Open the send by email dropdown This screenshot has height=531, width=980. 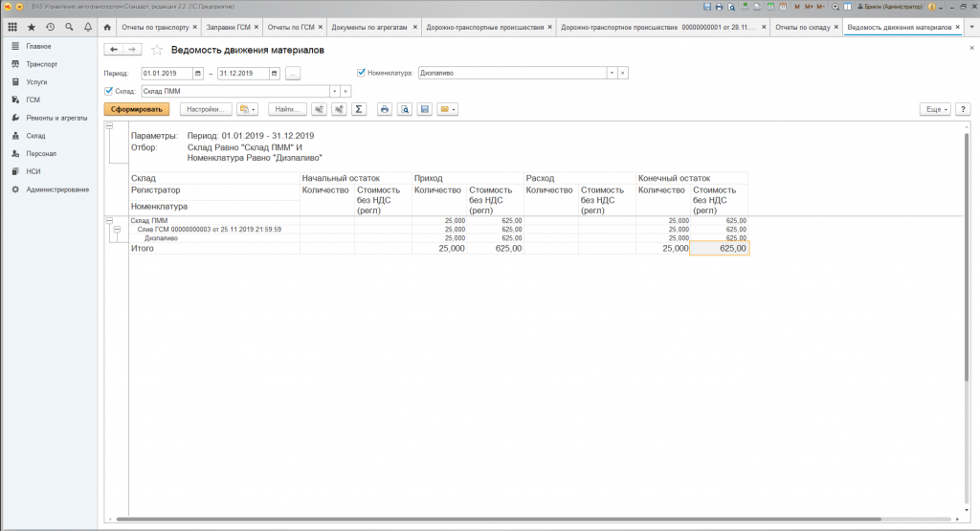coord(448,109)
